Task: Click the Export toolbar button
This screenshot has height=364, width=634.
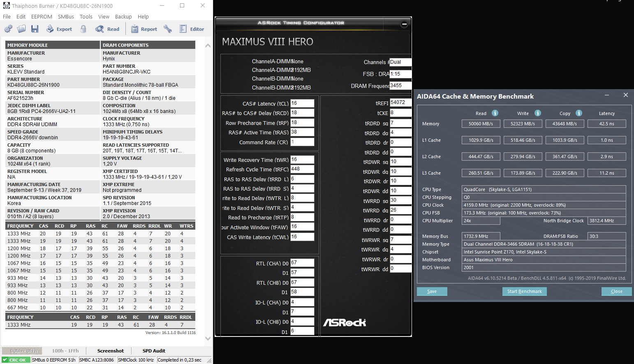Action: click(x=59, y=29)
